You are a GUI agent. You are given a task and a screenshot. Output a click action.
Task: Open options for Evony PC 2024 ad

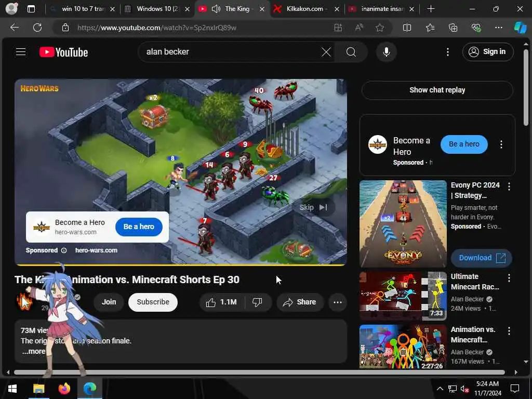coord(509,187)
